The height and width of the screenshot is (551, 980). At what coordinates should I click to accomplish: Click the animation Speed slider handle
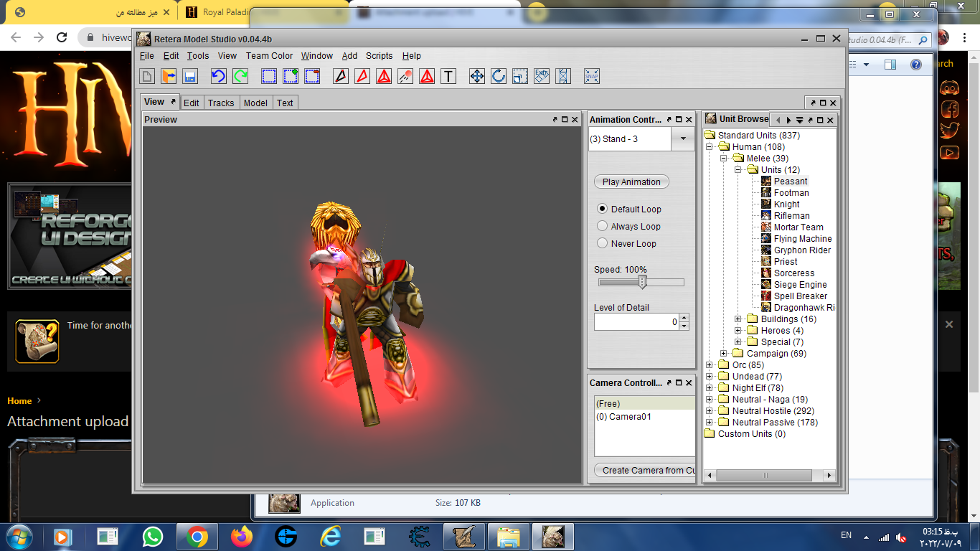click(x=643, y=282)
